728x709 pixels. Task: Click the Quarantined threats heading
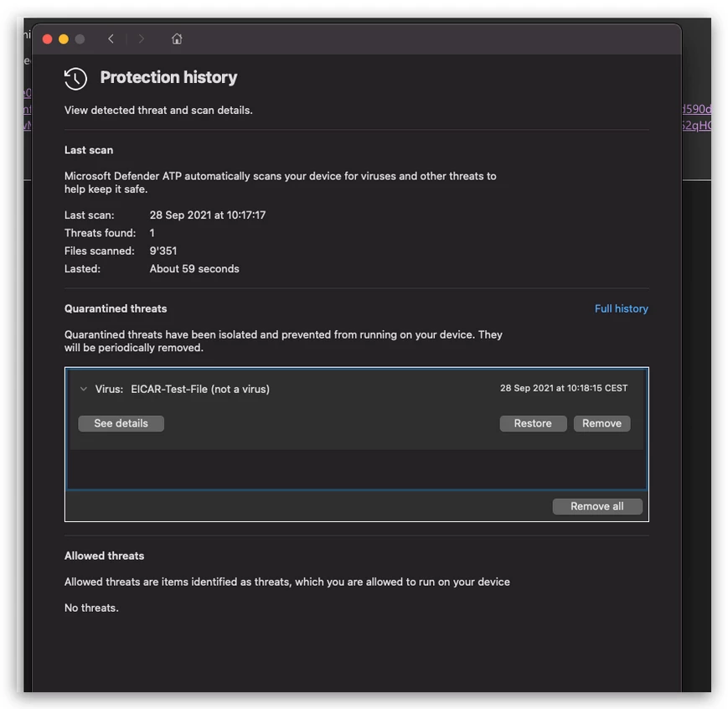tap(116, 309)
